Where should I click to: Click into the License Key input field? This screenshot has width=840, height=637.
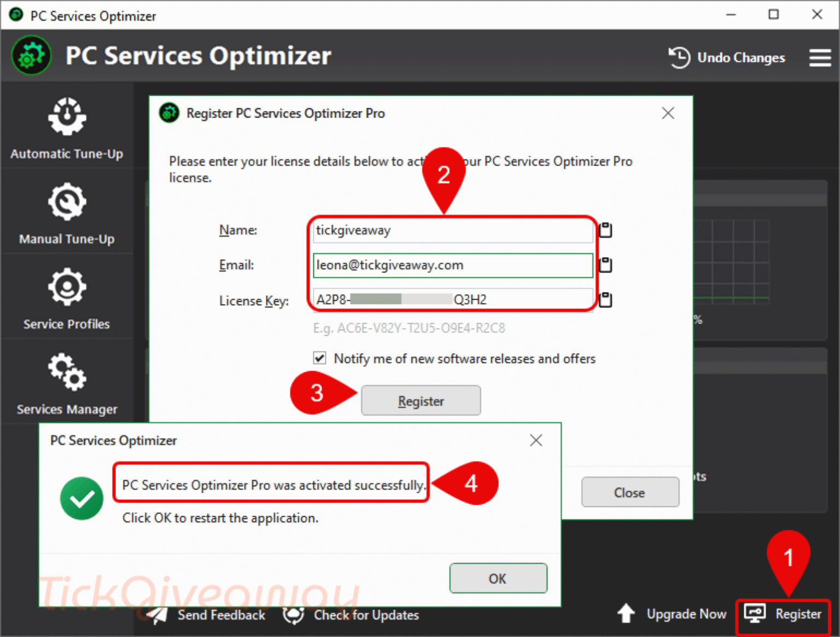point(453,300)
